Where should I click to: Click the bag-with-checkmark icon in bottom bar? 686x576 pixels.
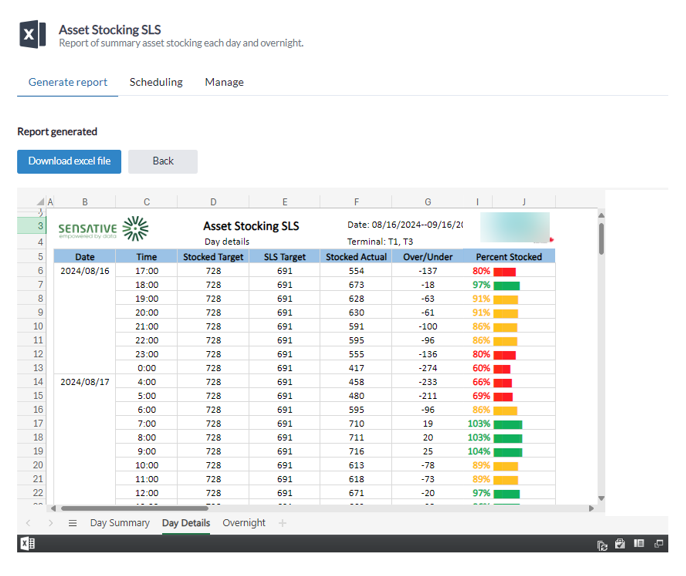pyautogui.click(x=620, y=544)
